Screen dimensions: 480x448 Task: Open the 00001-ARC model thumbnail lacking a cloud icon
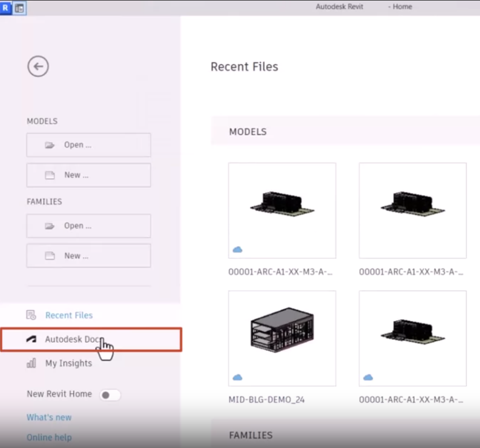[x=413, y=211]
